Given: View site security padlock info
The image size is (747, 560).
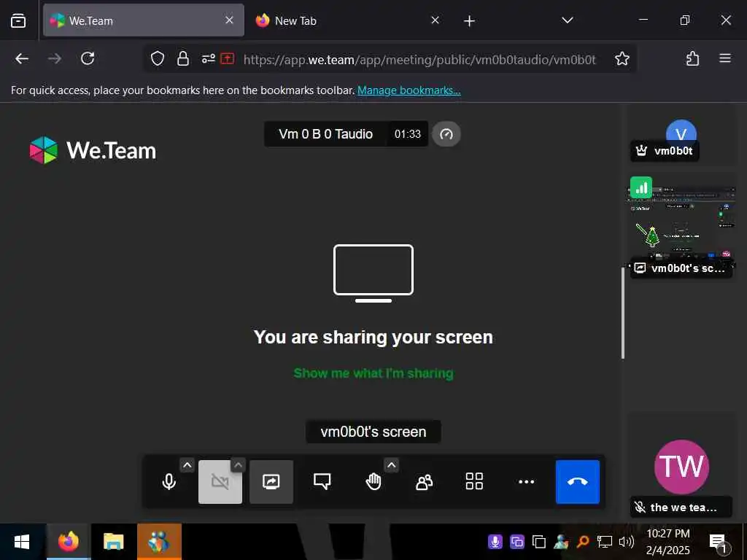Looking at the screenshot, I should (x=183, y=58).
